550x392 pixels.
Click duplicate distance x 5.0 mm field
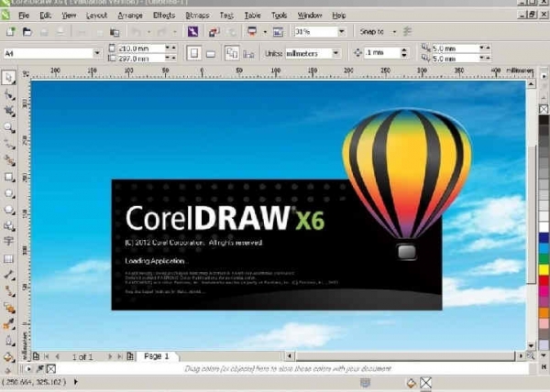point(455,48)
